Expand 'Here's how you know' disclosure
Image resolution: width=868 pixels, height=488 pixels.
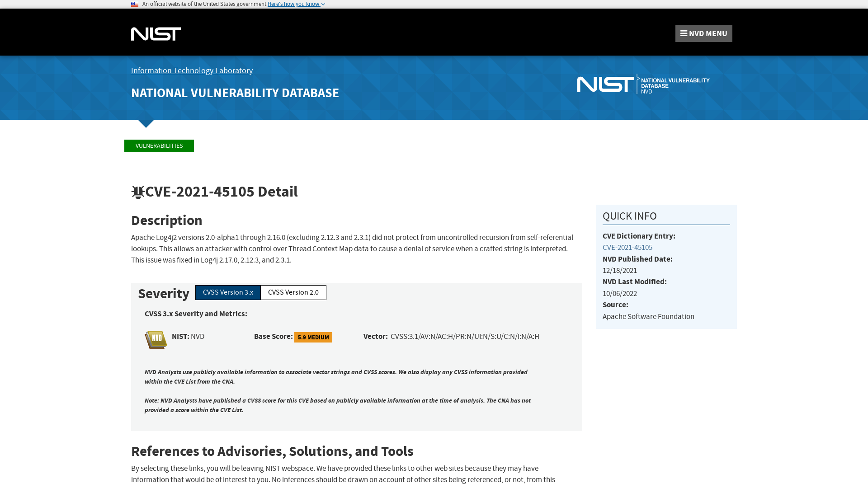click(x=296, y=4)
